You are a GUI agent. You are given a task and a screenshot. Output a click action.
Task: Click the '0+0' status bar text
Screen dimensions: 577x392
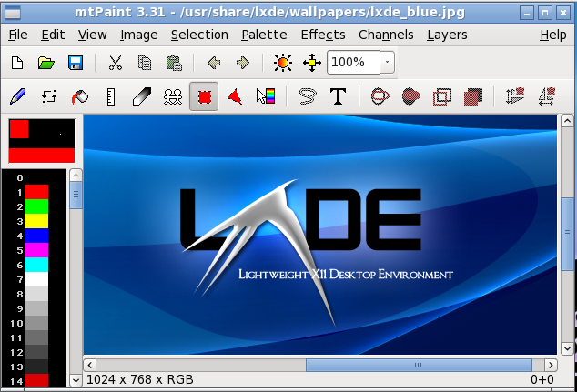click(542, 379)
